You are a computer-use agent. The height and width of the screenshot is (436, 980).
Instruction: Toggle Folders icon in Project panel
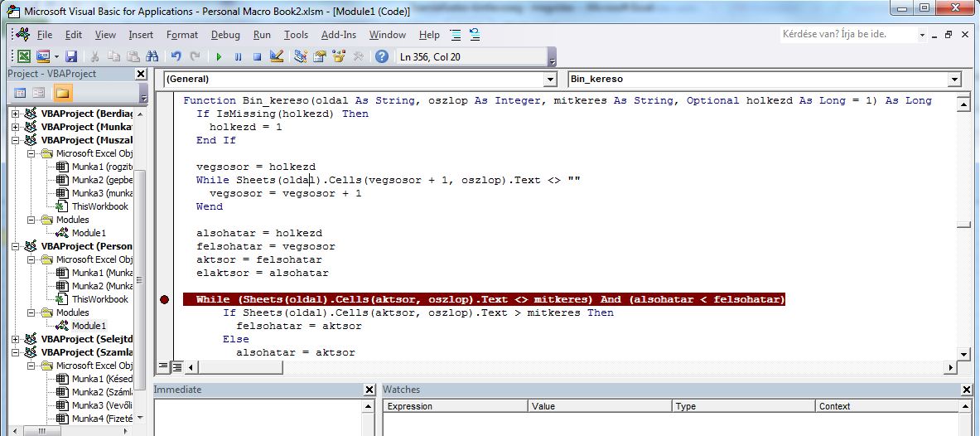pyautogui.click(x=63, y=93)
